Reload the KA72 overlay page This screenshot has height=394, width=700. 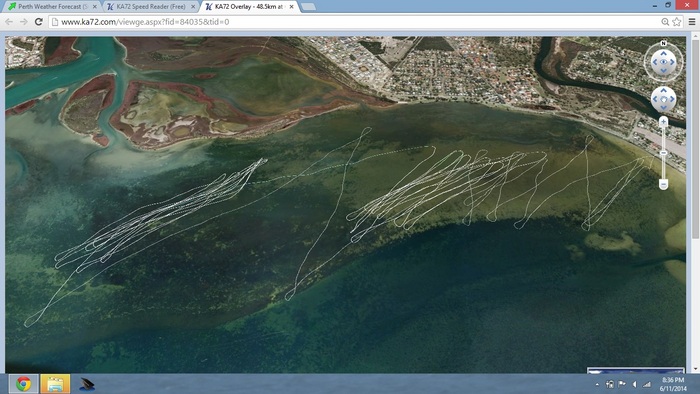point(39,21)
